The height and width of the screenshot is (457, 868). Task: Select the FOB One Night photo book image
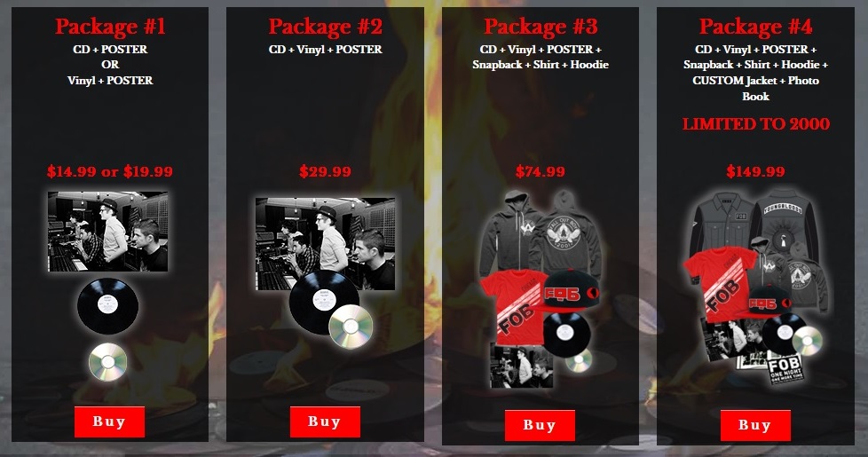coord(785,369)
